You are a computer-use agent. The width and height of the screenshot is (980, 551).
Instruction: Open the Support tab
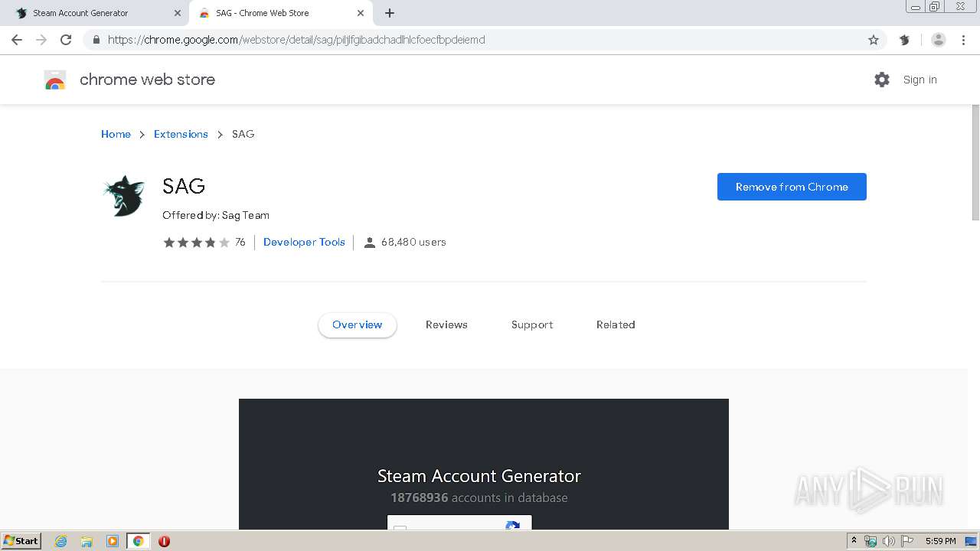(x=532, y=324)
